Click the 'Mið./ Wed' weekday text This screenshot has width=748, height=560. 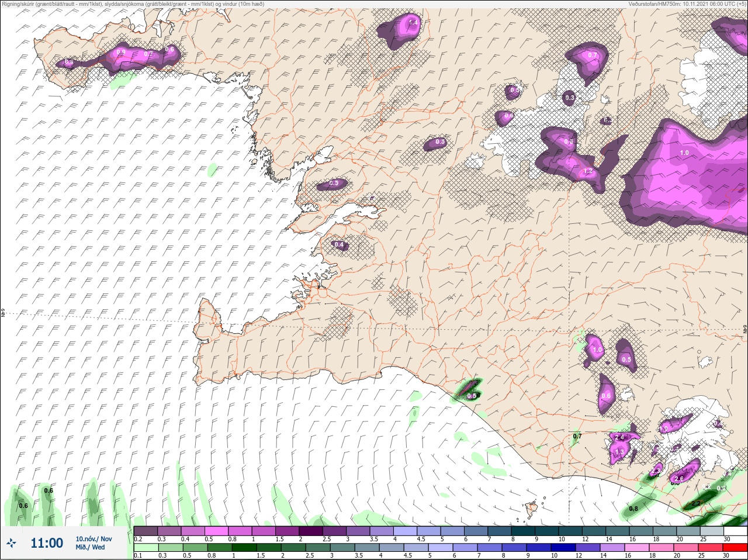point(90,547)
